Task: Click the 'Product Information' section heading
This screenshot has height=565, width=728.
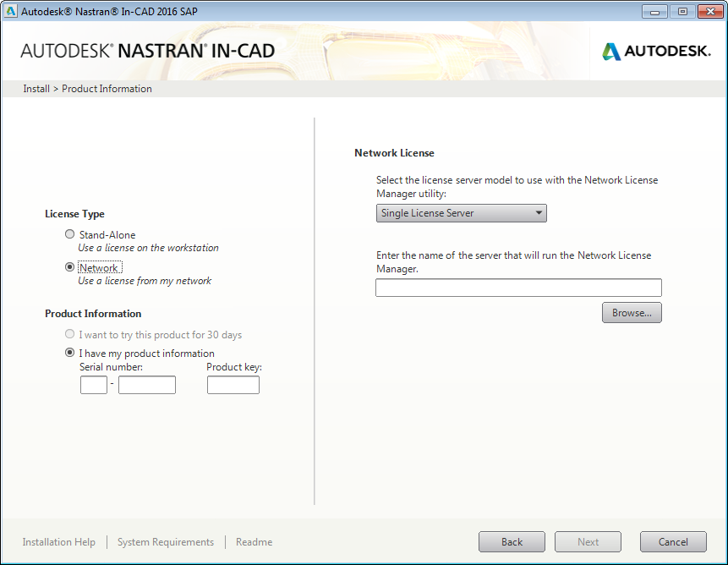Action: tap(93, 314)
